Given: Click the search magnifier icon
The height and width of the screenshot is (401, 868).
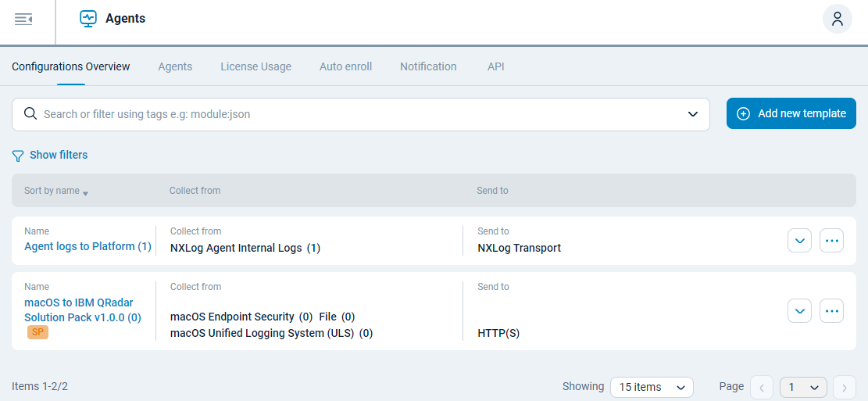Looking at the screenshot, I should coord(30,114).
